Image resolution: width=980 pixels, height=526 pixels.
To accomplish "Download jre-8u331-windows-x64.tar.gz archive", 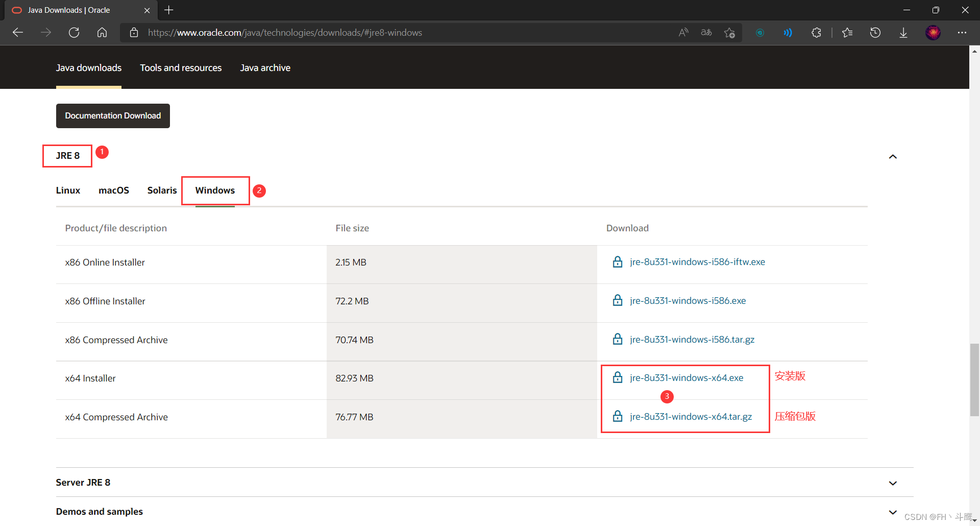I will [691, 417].
